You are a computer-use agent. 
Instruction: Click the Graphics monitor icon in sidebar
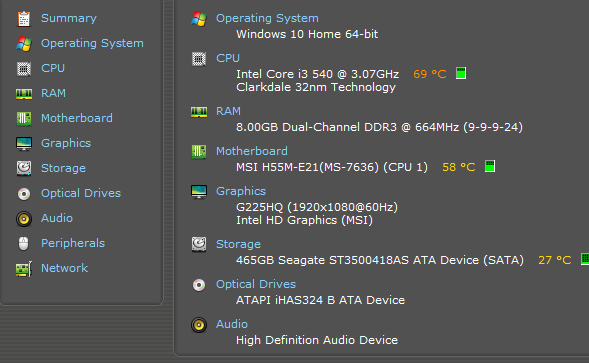coord(24,144)
